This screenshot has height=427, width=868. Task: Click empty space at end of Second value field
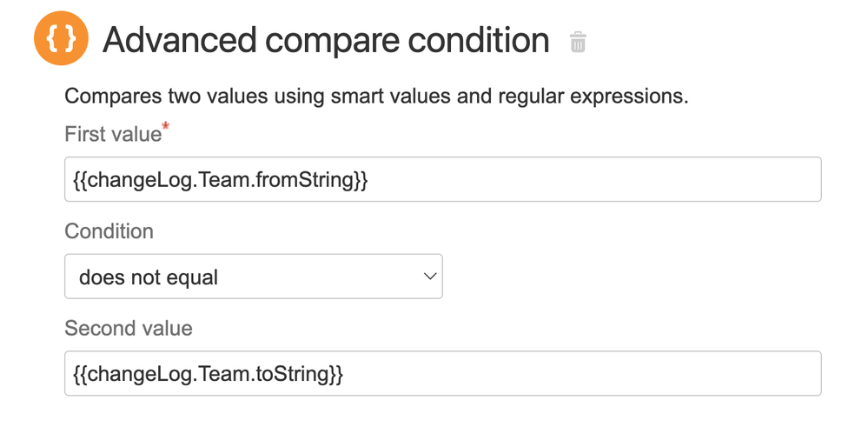pyautogui.click(x=581, y=373)
